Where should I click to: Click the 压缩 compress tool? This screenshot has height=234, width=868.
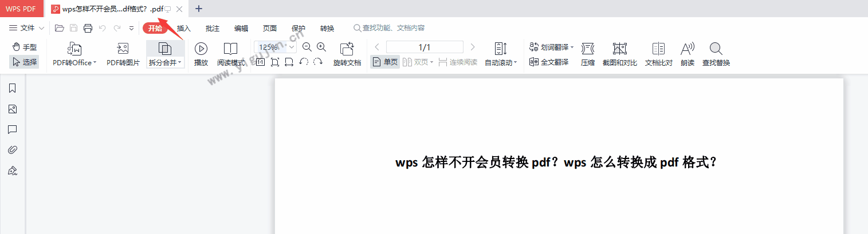588,55
